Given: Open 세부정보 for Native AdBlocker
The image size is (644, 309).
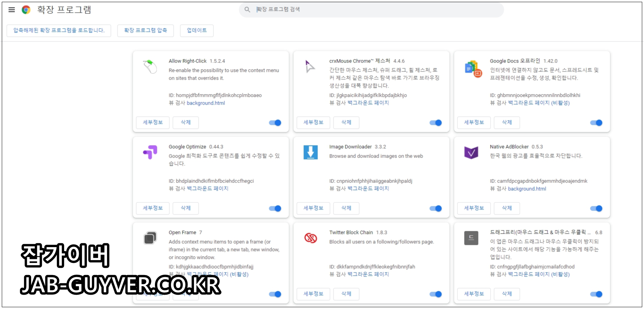Looking at the screenshot, I should [474, 208].
